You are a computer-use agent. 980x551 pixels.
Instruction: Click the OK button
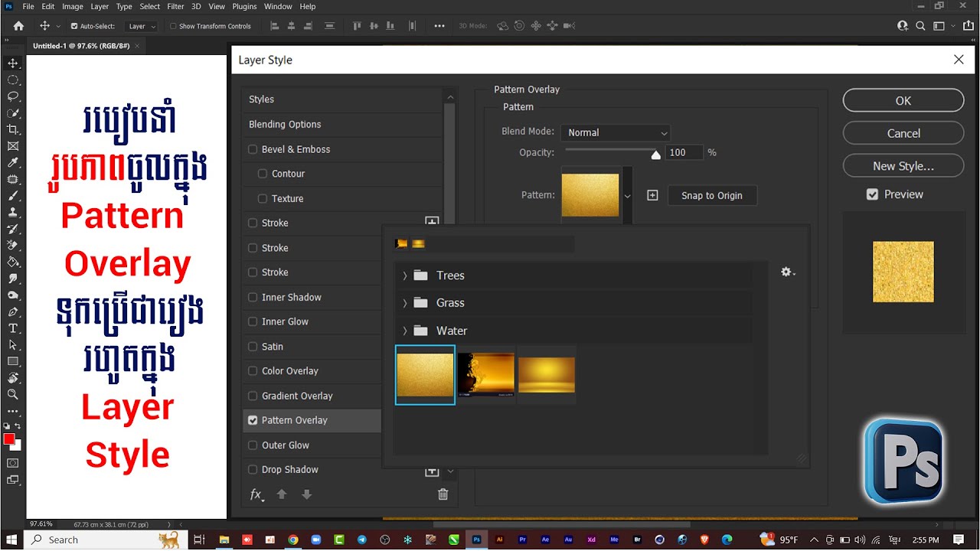click(903, 100)
